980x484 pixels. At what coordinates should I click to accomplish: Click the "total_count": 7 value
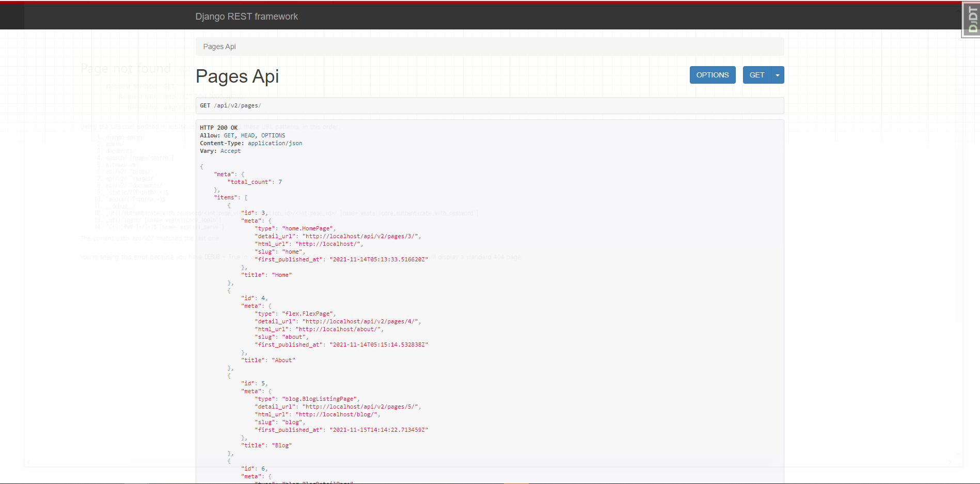255,182
